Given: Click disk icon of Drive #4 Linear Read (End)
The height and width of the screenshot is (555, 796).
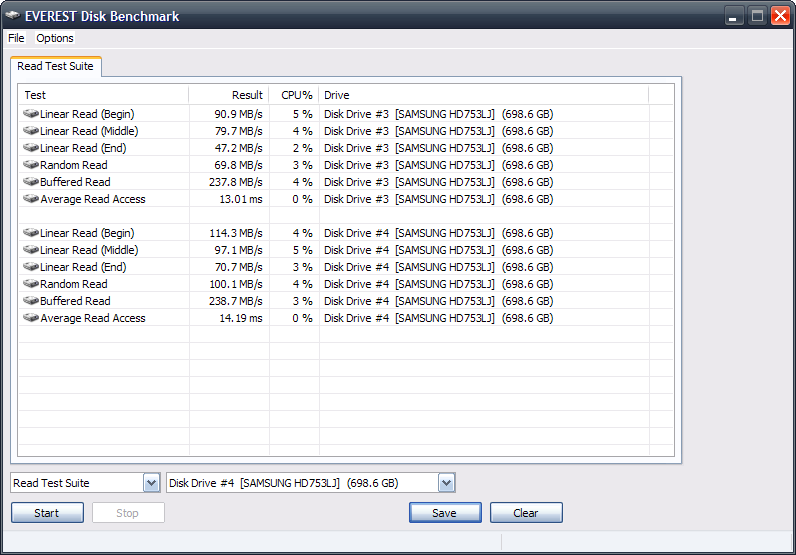Looking at the screenshot, I should [31, 267].
